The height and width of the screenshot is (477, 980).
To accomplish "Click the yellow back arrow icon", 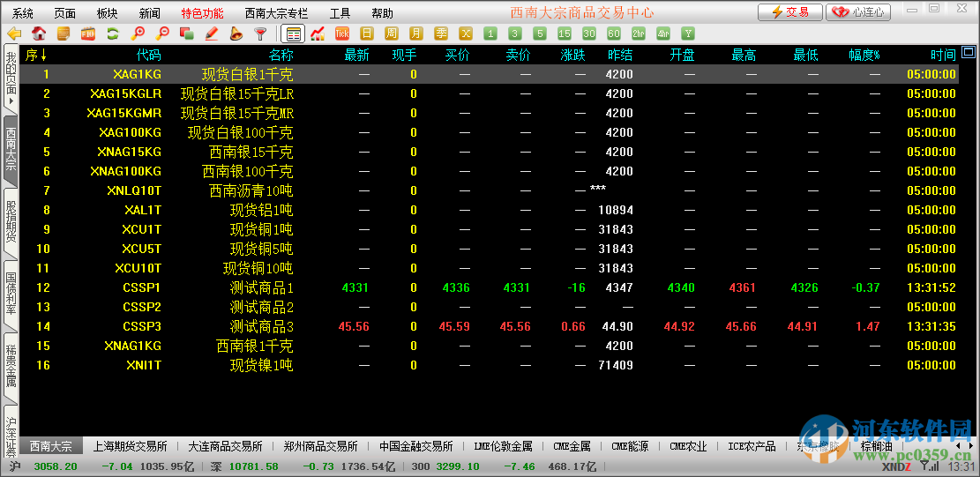I will click(14, 34).
